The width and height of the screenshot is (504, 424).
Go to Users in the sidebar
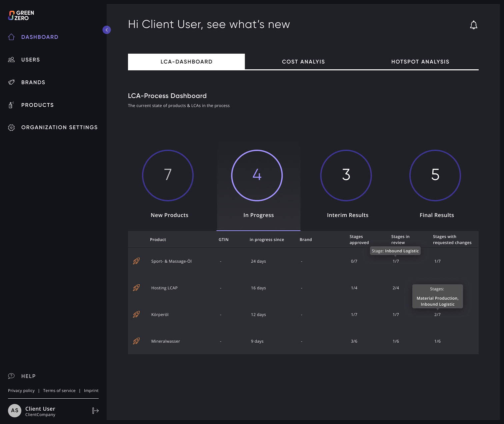click(31, 60)
